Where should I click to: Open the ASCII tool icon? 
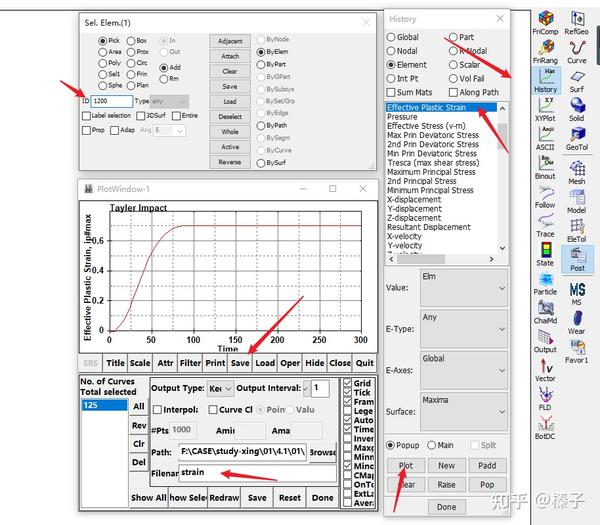[x=545, y=139]
